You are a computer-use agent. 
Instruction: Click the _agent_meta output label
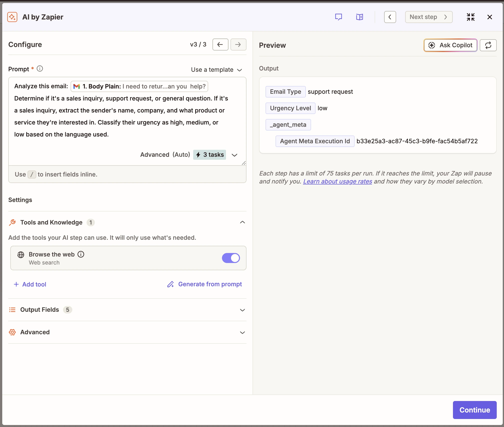(x=288, y=125)
